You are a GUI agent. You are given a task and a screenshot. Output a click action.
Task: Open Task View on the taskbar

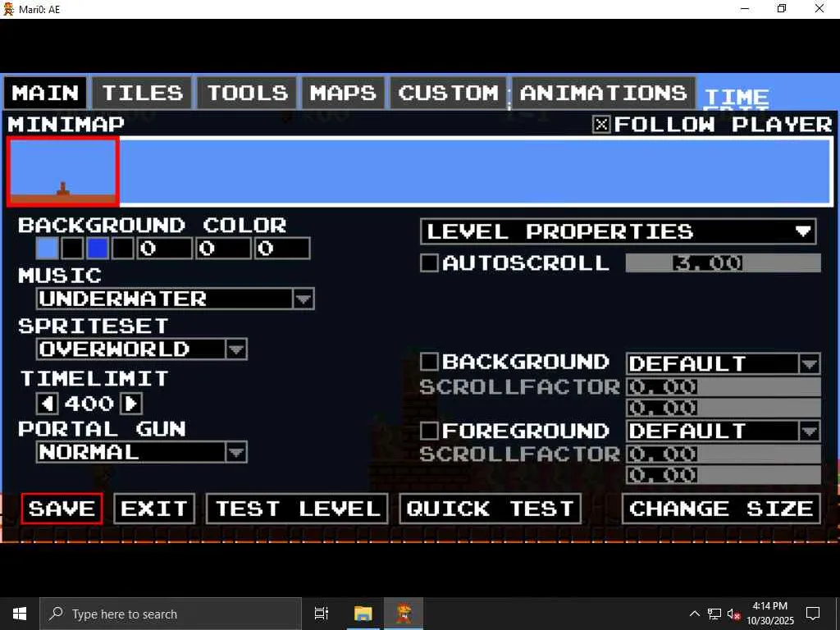[x=322, y=614]
